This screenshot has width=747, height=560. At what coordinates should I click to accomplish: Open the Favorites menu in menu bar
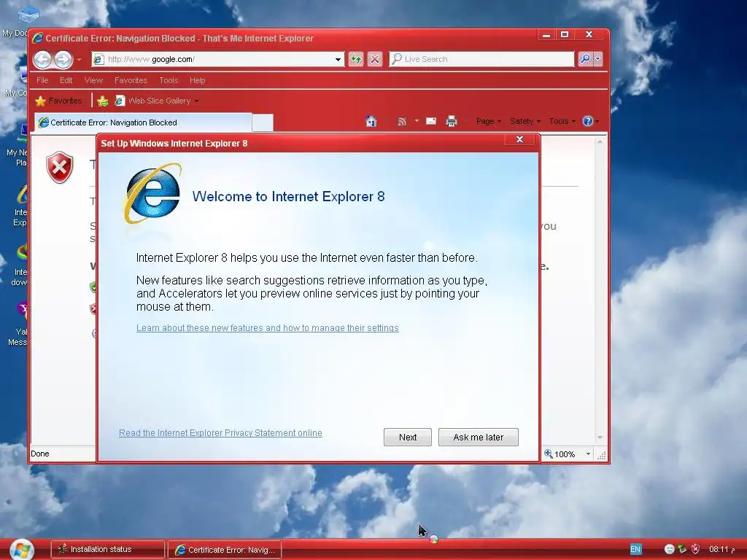click(x=131, y=80)
